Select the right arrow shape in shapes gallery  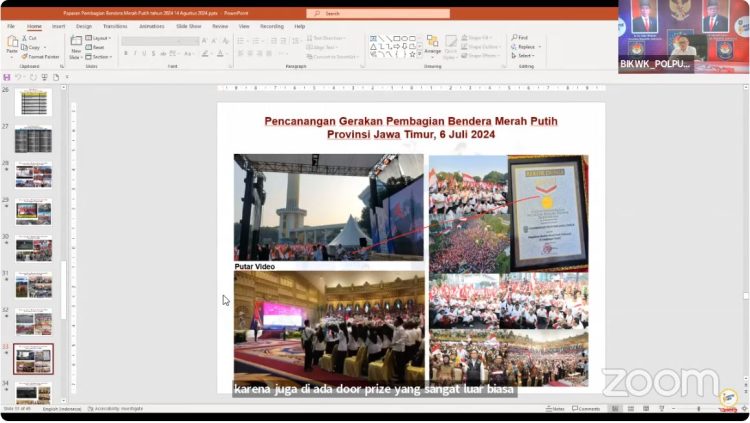pos(397,46)
